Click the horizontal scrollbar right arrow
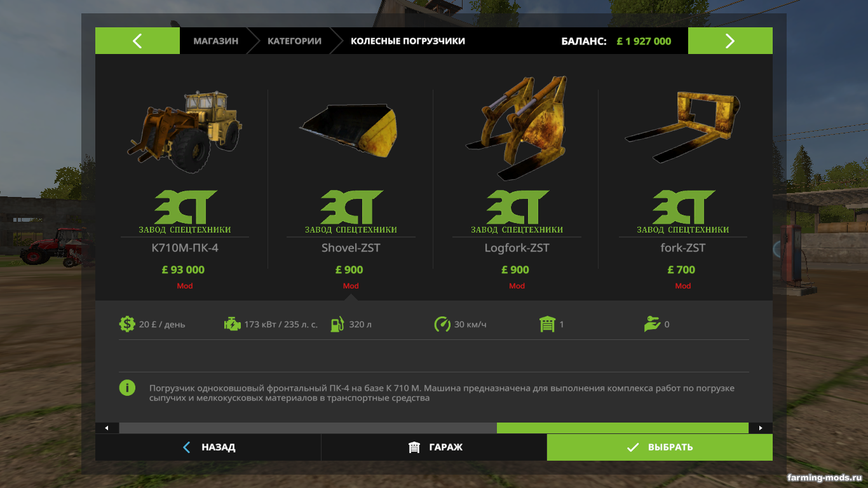 pyautogui.click(x=761, y=428)
